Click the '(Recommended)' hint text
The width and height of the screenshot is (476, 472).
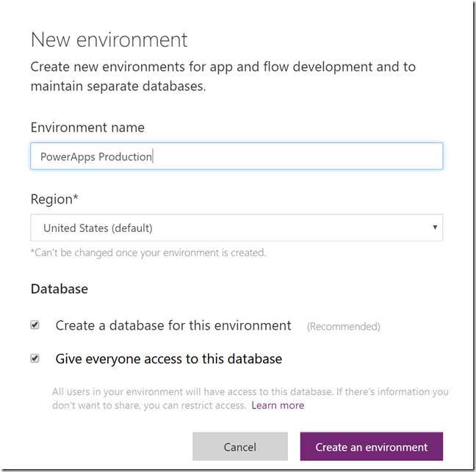point(343,326)
